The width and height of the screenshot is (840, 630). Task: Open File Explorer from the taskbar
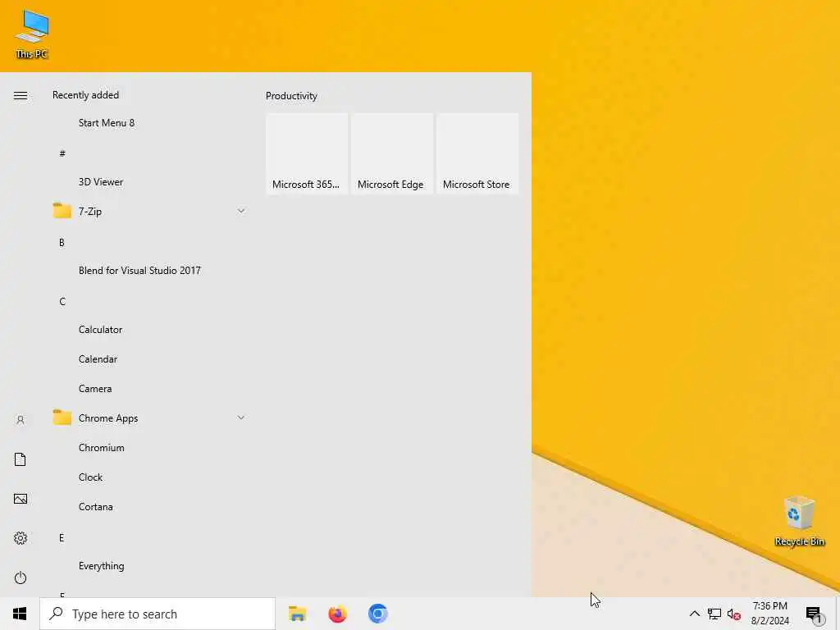click(x=297, y=614)
